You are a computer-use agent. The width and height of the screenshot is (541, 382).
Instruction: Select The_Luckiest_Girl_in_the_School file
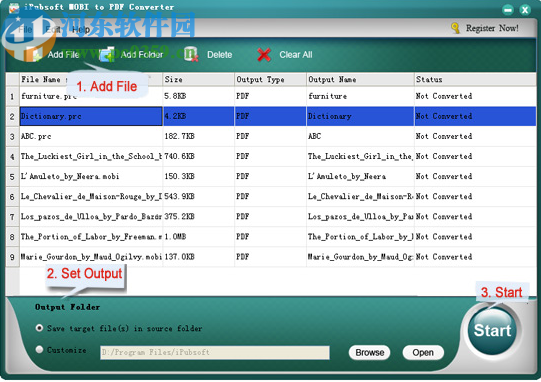click(x=91, y=156)
